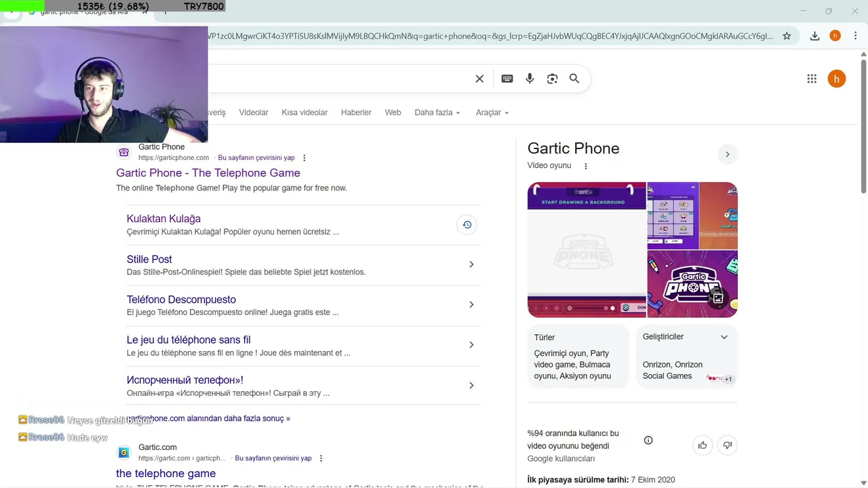Open options menu for garticphone.com result
The image size is (868, 488).
[304, 158]
